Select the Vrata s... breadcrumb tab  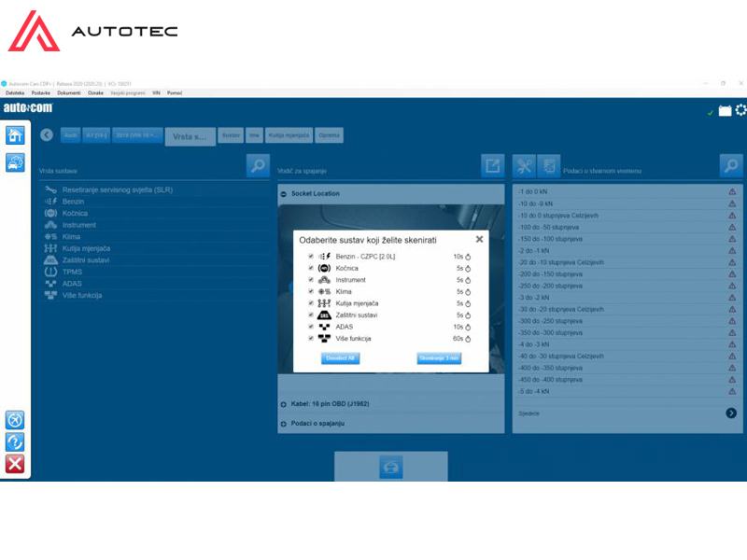pyautogui.click(x=190, y=136)
